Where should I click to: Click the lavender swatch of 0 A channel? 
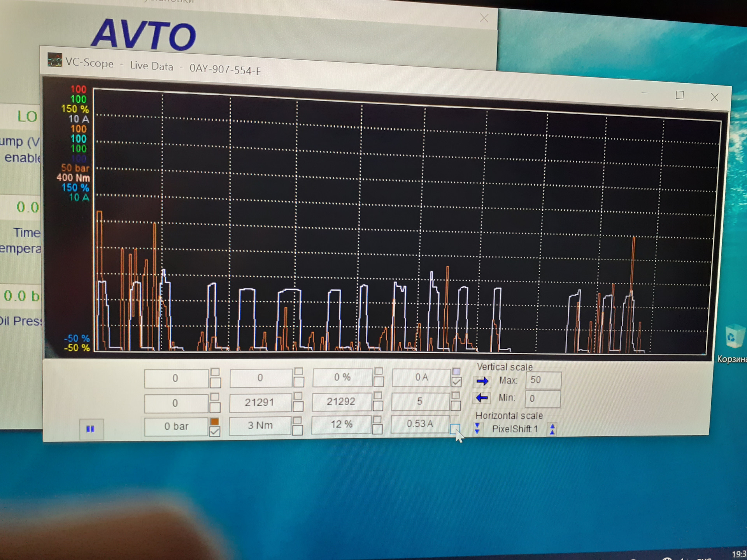[x=456, y=372]
